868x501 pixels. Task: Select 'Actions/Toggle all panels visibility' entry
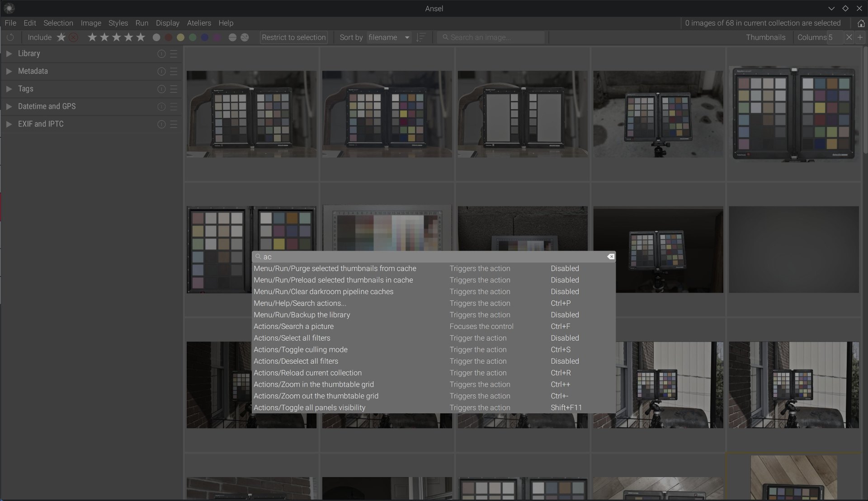(434, 407)
